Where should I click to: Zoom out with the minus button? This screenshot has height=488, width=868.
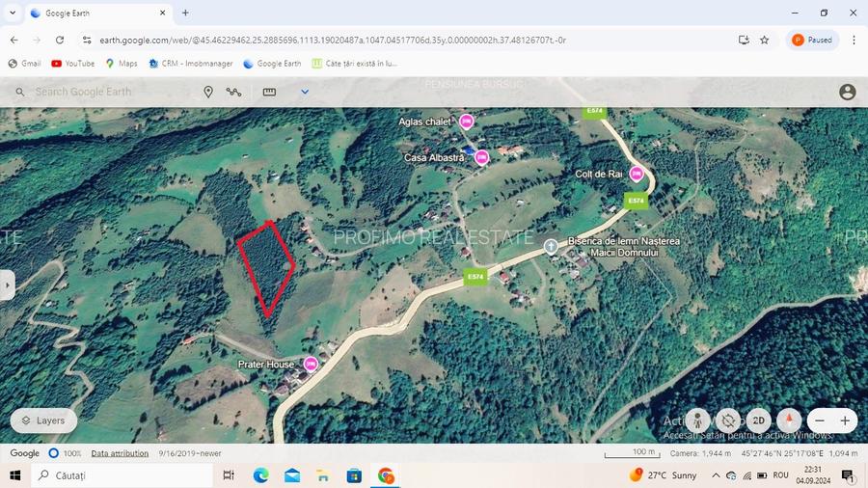(x=820, y=420)
